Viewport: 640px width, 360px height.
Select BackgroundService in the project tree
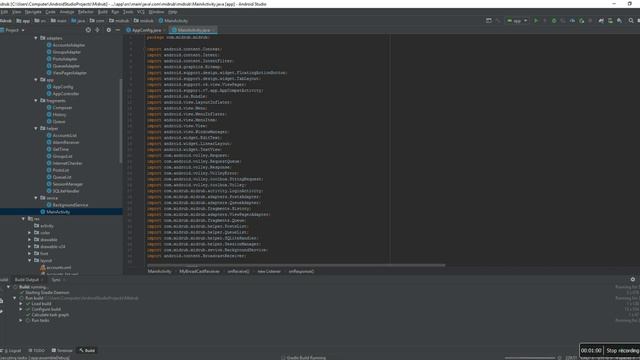(x=67, y=204)
